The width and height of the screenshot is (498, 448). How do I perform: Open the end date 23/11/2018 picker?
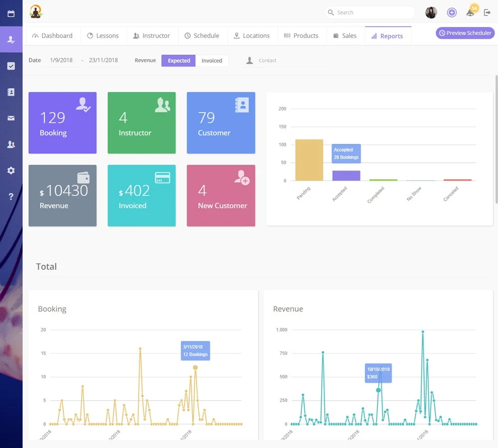[x=103, y=60]
